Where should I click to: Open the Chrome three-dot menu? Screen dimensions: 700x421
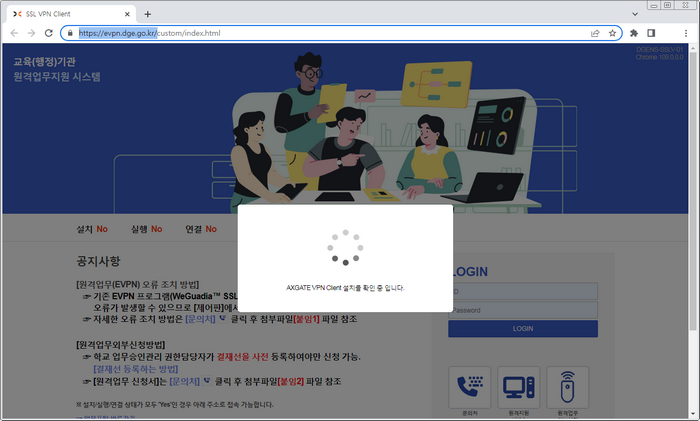pos(686,33)
